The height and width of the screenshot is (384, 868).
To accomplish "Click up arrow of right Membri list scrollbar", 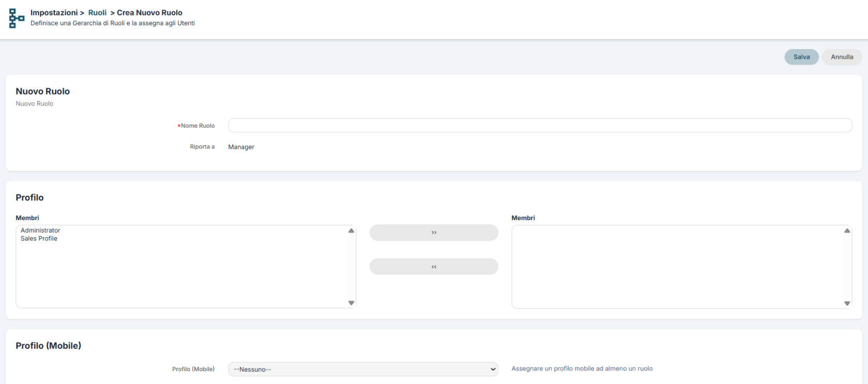I will (x=847, y=231).
